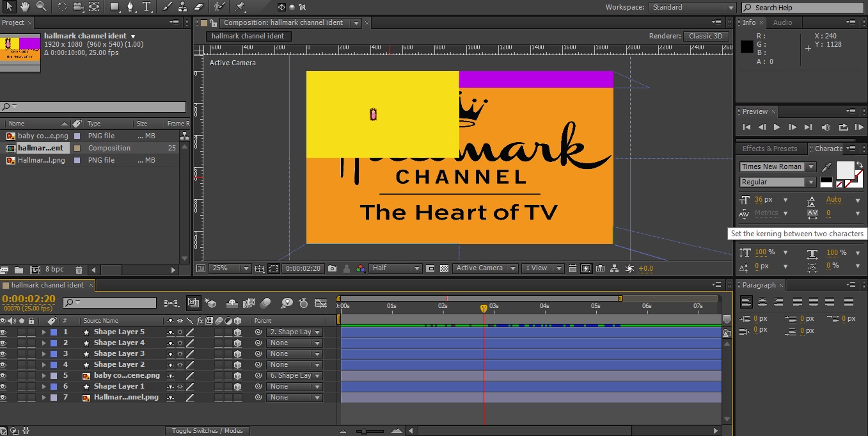Open the Composition Flowchart icon in viewer
868x436 pixels.
[614, 268]
